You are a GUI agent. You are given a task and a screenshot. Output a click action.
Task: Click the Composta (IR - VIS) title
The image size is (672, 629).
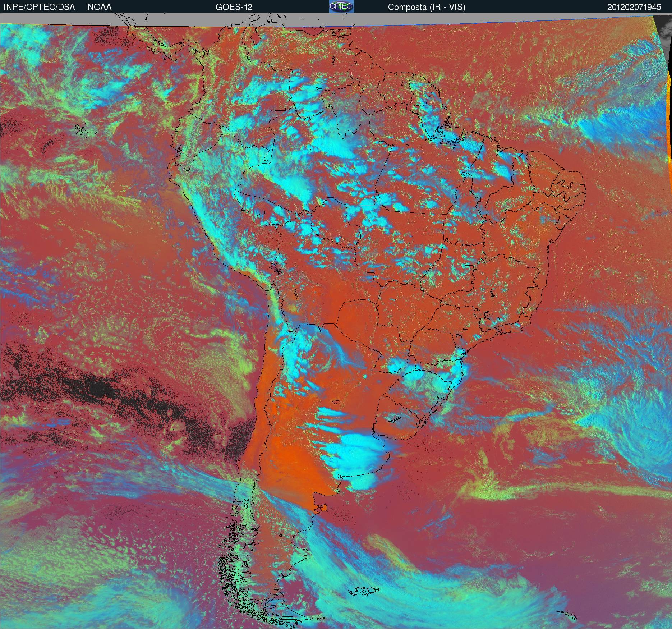[x=427, y=7]
